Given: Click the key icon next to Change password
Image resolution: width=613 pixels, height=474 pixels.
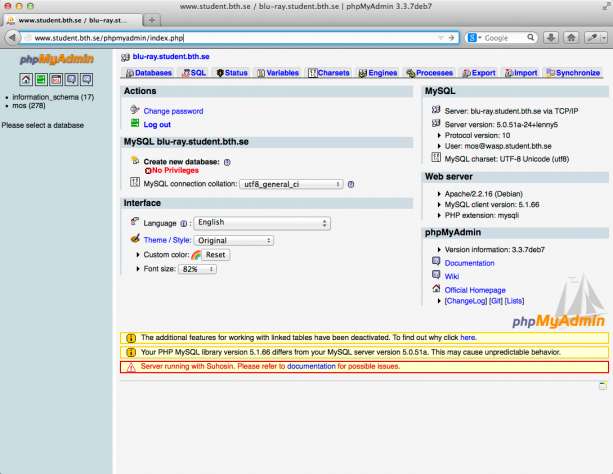Looking at the screenshot, I should point(135,110).
